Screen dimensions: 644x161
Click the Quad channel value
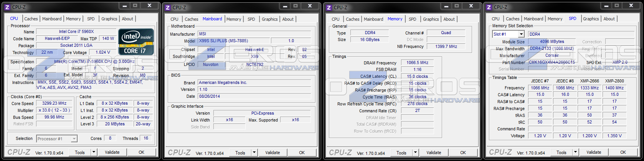446,33
